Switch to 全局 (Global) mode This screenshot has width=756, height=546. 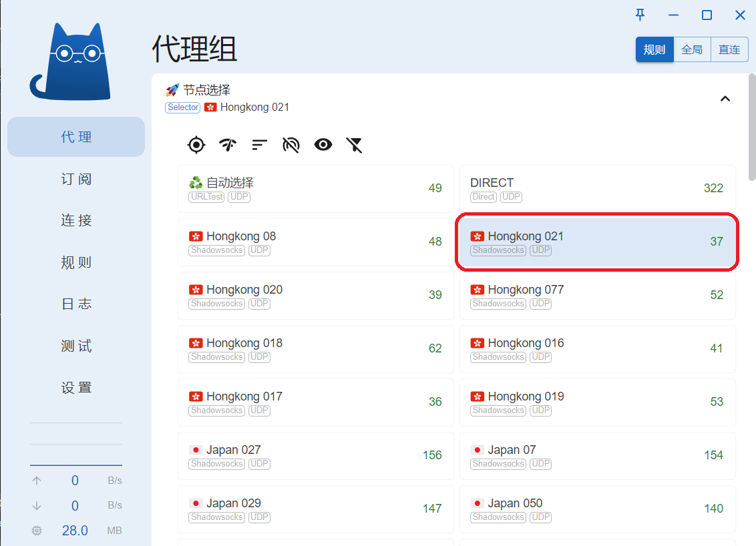692,50
